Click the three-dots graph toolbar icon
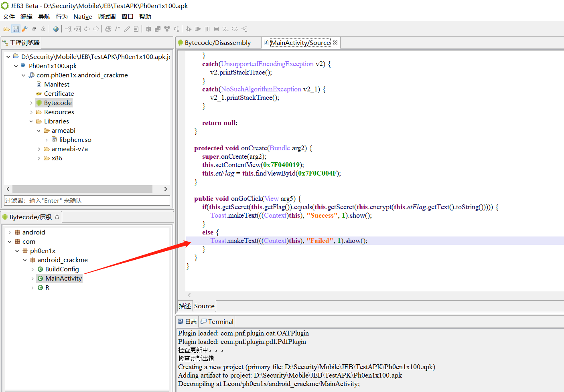The image size is (564, 392). point(167,29)
